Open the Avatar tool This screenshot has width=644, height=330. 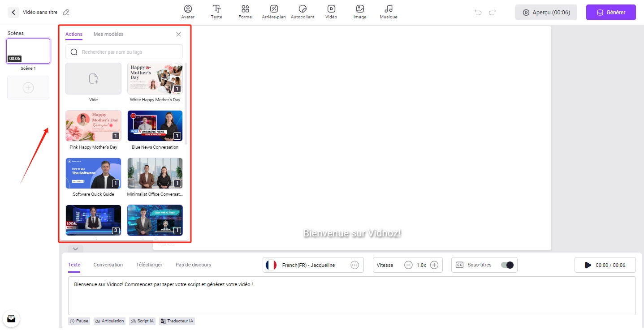click(x=188, y=12)
